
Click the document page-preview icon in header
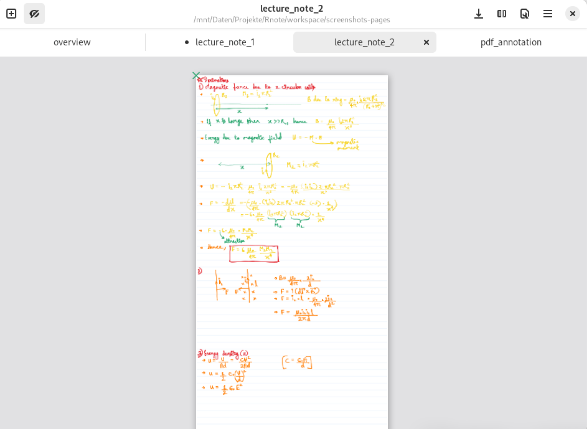pos(524,14)
